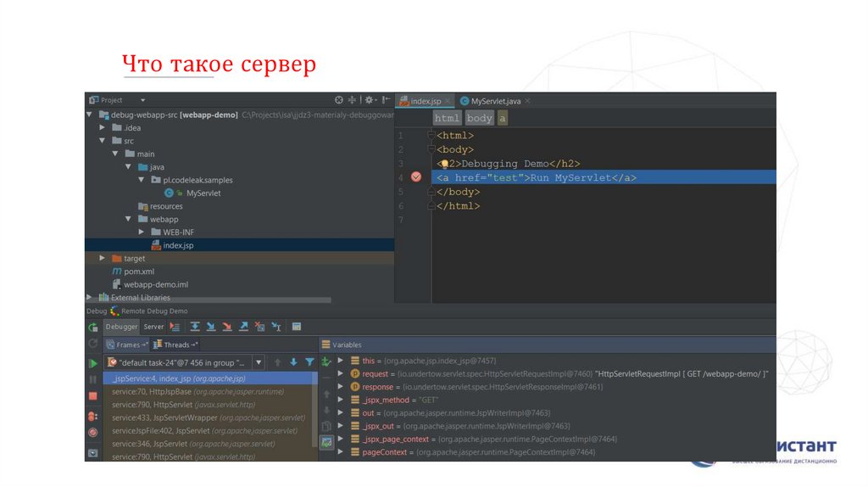Stop the debug session (red square)
Screen dimensions: 868x487
(x=93, y=396)
